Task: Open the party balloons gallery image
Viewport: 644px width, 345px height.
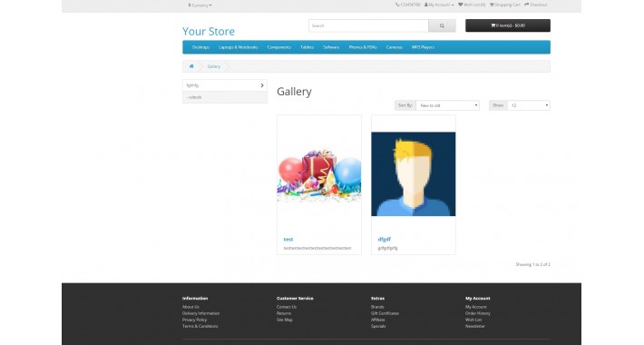Action: [x=319, y=174]
